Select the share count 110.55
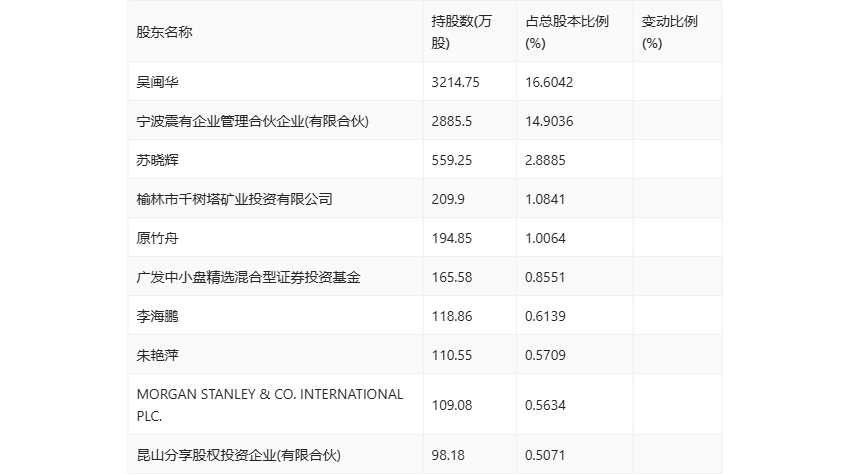Screen dimensions: 850x474 click(x=452, y=355)
